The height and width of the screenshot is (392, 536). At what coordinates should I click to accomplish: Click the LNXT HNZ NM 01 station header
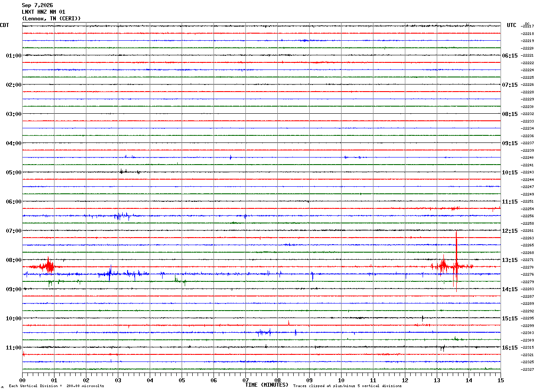tap(43, 12)
